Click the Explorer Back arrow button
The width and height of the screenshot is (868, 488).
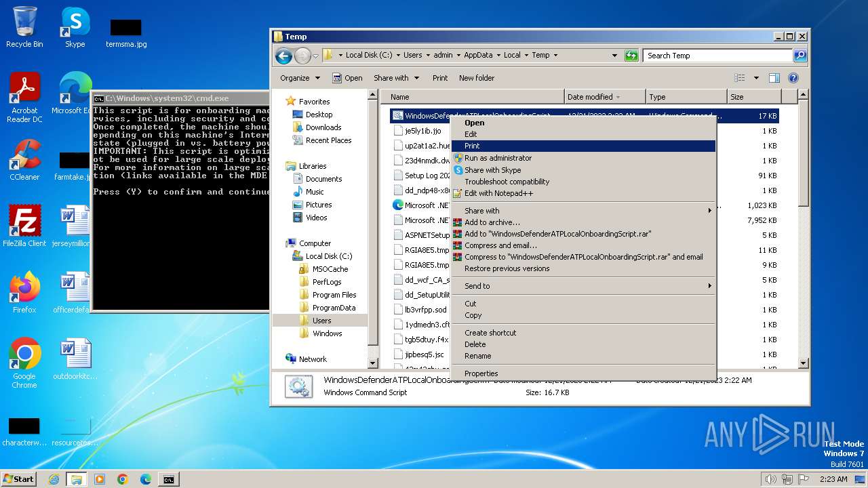[x=283, y=56]
